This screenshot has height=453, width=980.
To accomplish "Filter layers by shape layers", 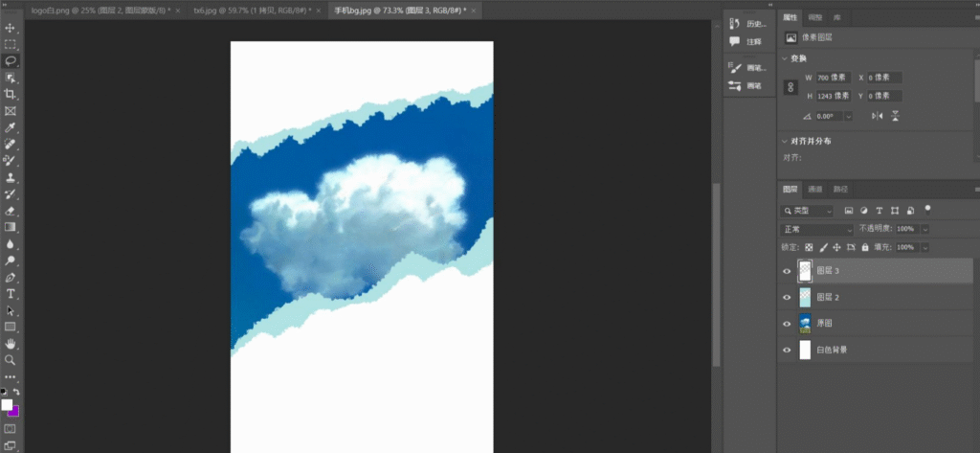I will coord(895,211).
